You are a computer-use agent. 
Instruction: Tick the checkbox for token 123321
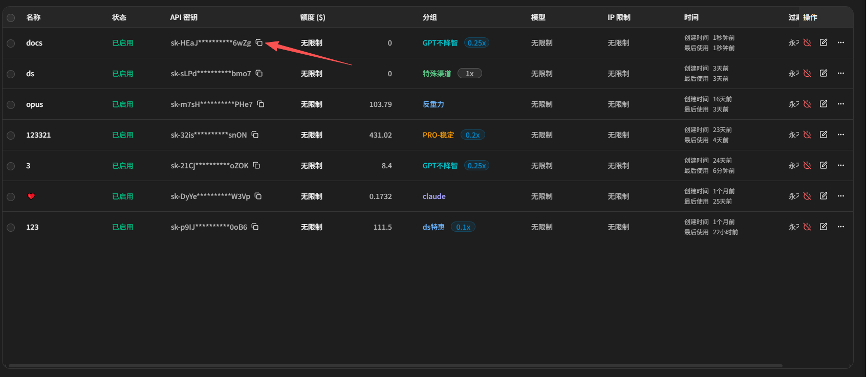[11, 136]
